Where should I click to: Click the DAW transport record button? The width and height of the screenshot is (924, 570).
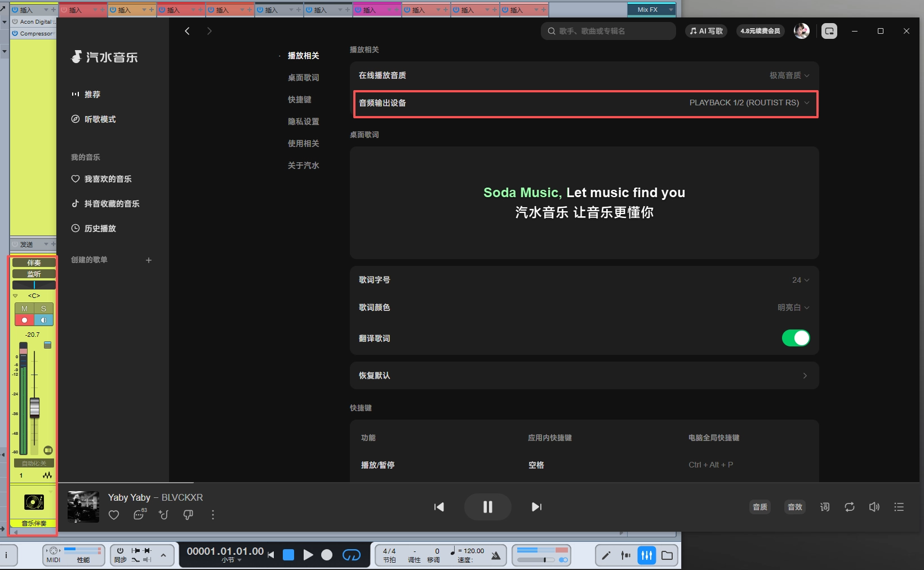point(327,555)
